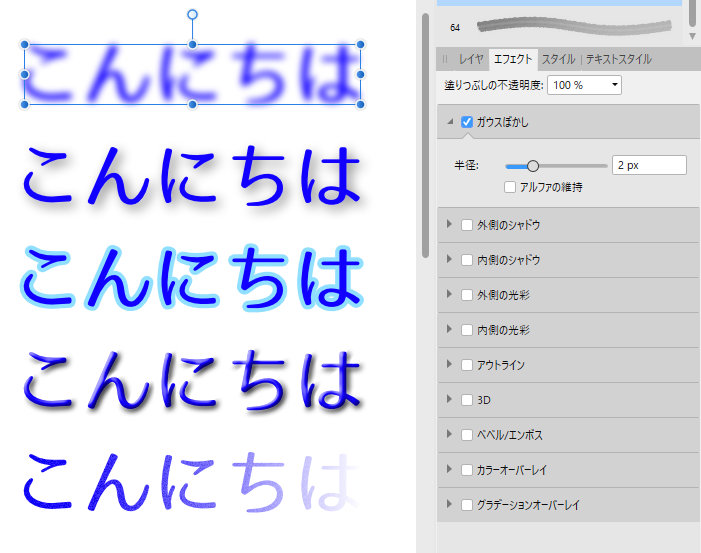This screenshot has width=701, height=553.
Task: Check the ベベル/エンボス effect box
Action: coord(466,435)
